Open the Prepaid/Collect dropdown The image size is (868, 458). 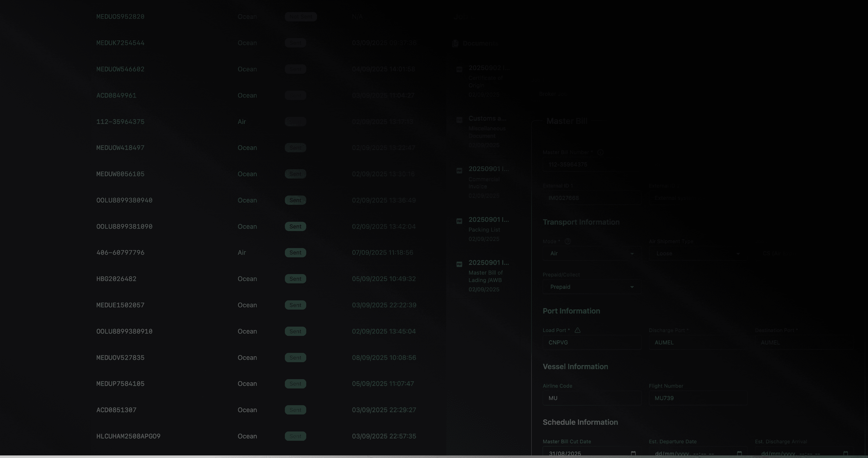(592, 287)
